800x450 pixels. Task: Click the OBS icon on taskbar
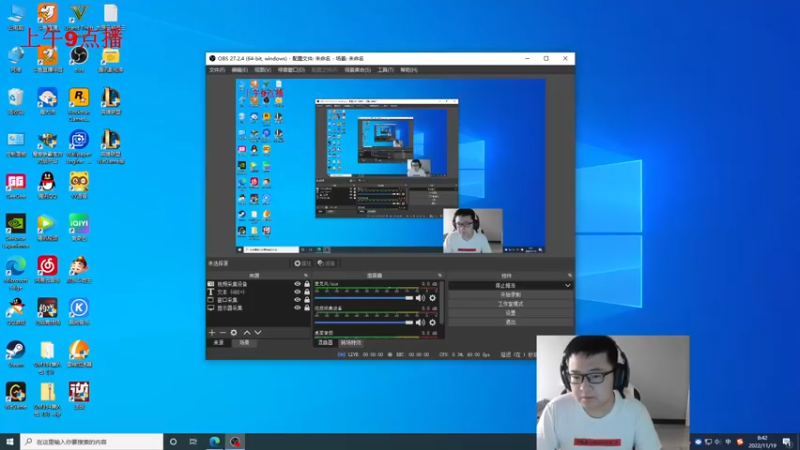235,442
